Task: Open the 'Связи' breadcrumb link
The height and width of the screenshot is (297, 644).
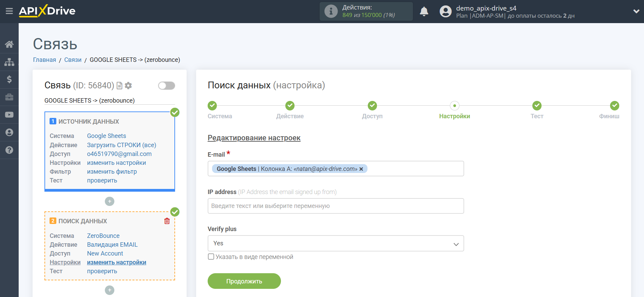Action: tap(73, 60)
